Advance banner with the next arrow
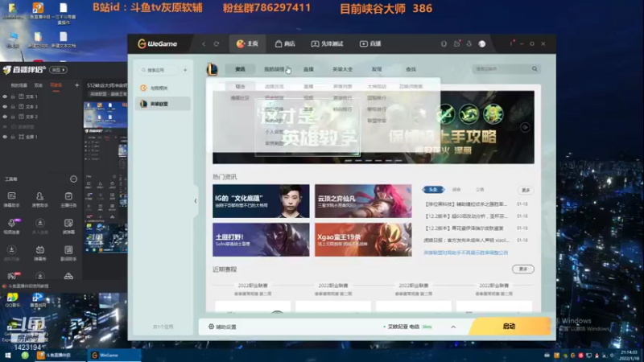Screen dimensions: 644x362 point(525,128)
